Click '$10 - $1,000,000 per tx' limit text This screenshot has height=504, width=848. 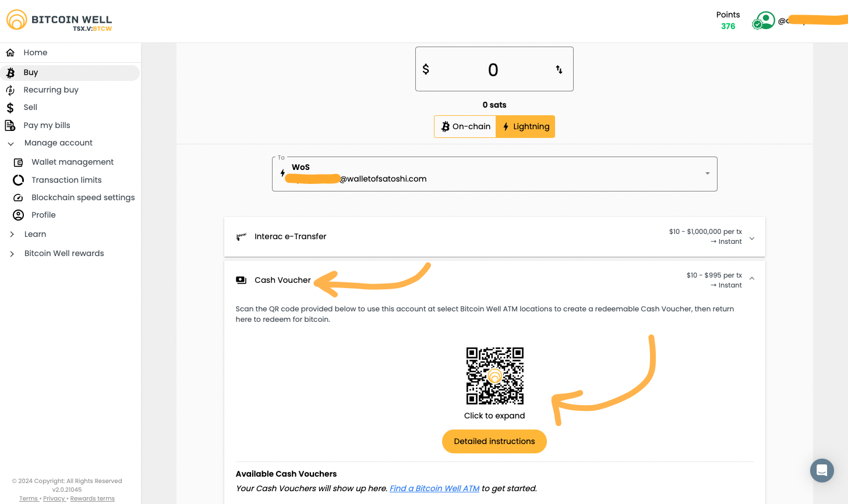click(x=705, y=232)
